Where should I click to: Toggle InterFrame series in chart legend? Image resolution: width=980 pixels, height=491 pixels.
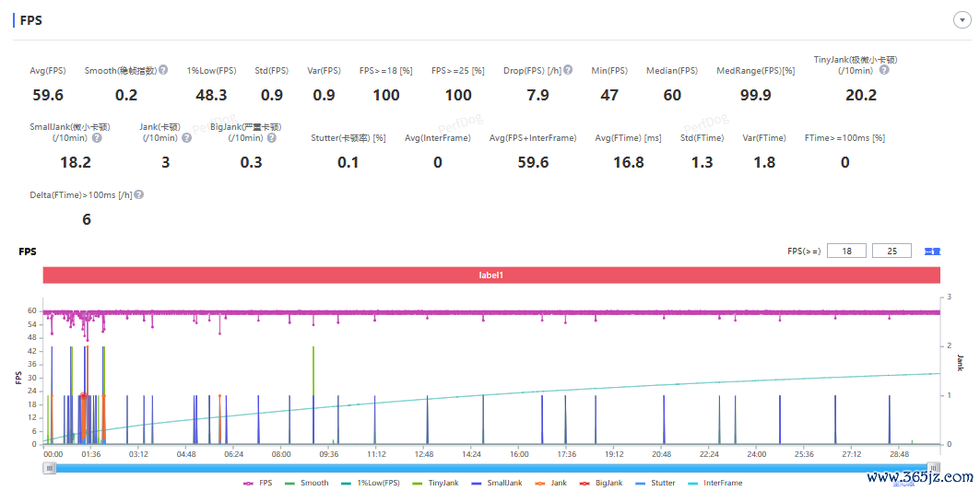pyautogui.click(x=715, y=483)
